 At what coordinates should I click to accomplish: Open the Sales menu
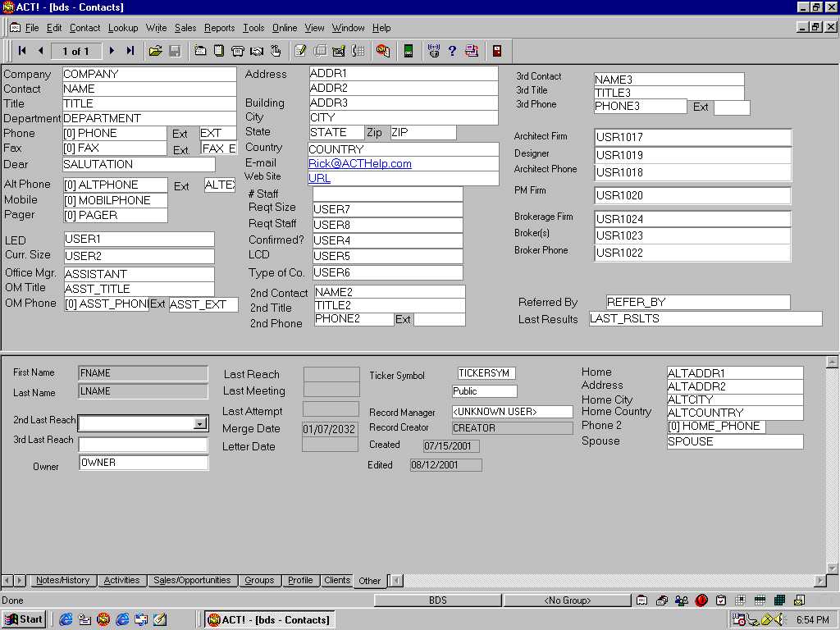click(x=185, y=28)
